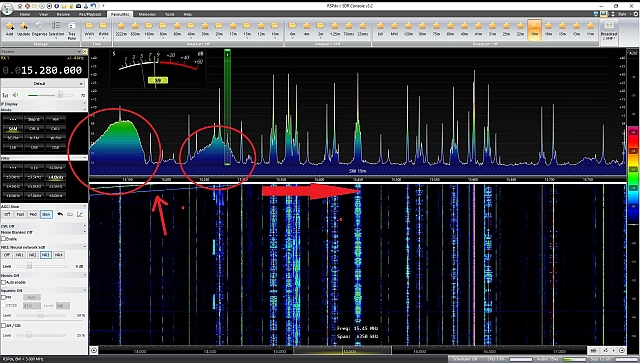Tick the AM / SSB squelch checkbox

pyautogui.click(x=4, y=325)
